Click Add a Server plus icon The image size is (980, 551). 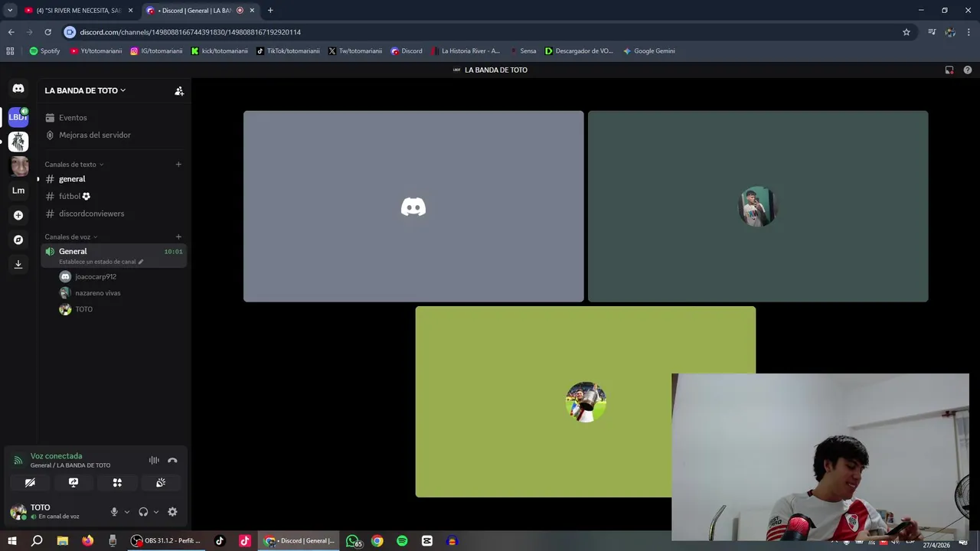coord(18,215)
